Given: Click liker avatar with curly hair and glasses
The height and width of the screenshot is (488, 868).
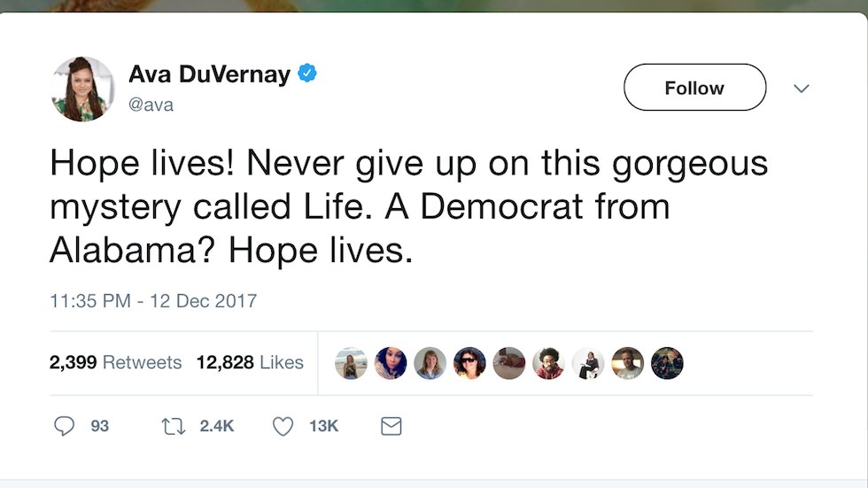Looking at the screenshot, I should point(549,363).
